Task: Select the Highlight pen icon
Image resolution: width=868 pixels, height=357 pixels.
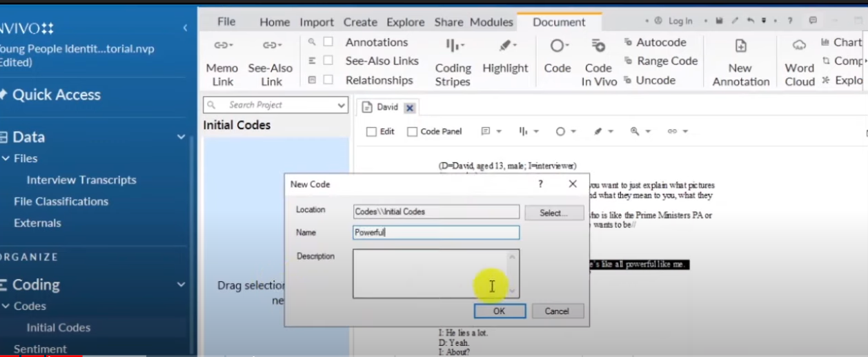Action: click(x=506, y=46)
